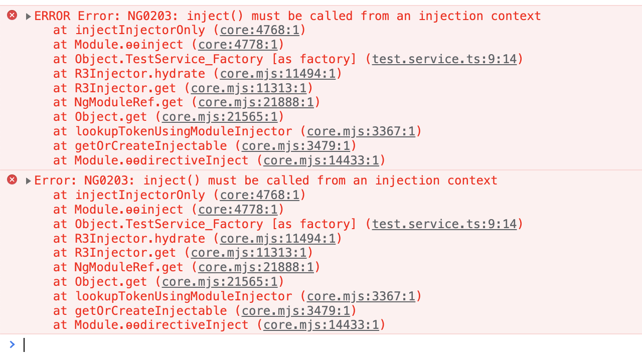The image size is (642, 364).
Task: Open test.service.ts:9:14 link in the second error
Action: (444, 224)
